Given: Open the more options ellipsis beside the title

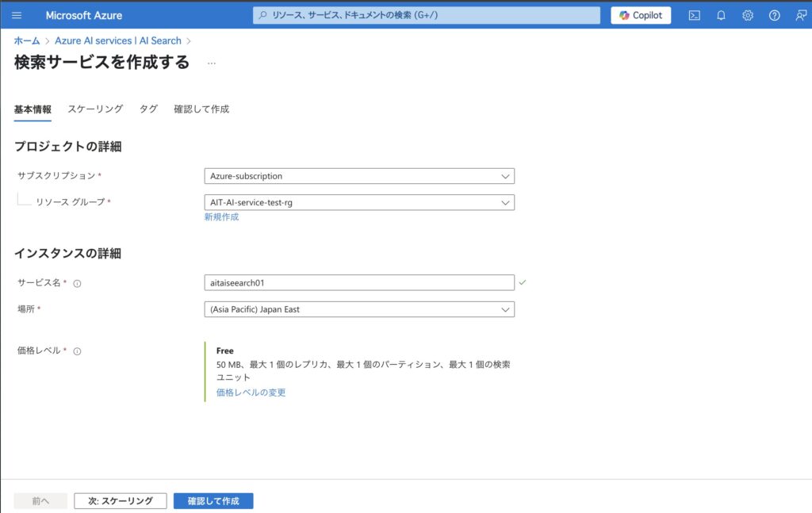Looking at the screenshot, I should [x=211, y=63].
